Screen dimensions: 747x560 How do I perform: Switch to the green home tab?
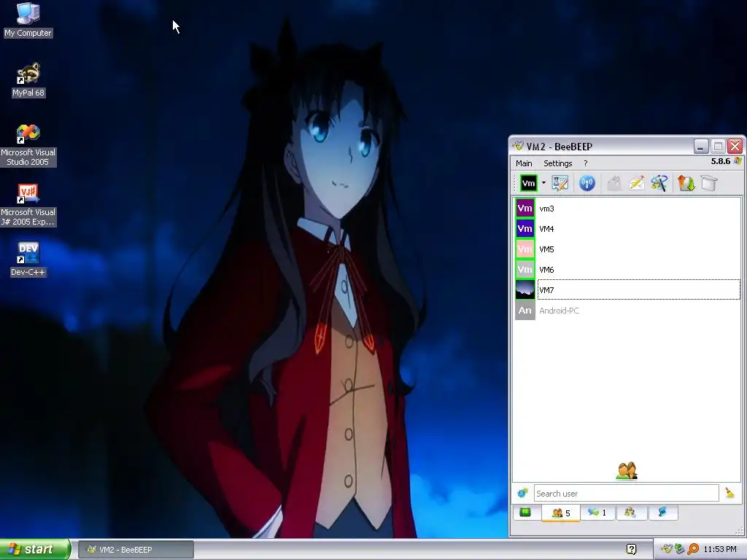pos(525,513)
